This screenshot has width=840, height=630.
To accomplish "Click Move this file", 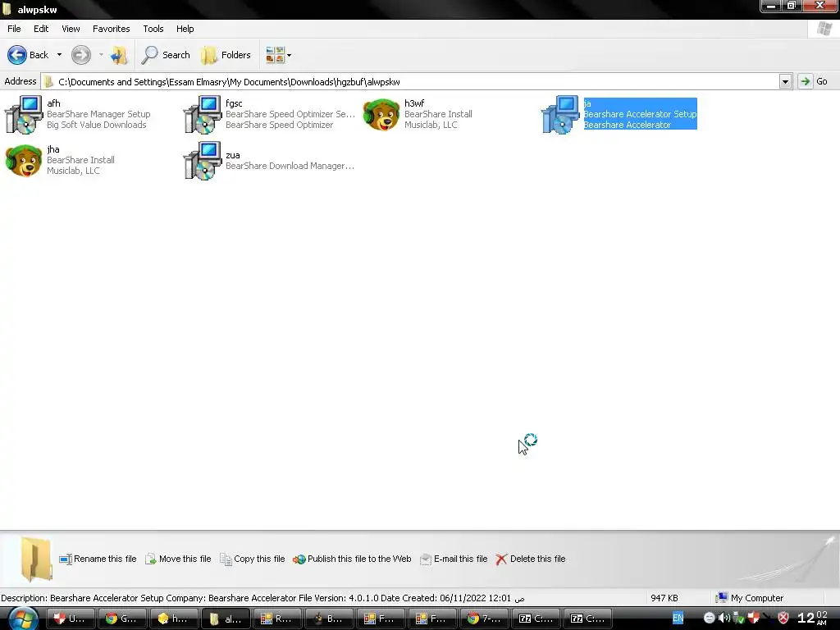I will pyautogui.click(x=178, y=559).
